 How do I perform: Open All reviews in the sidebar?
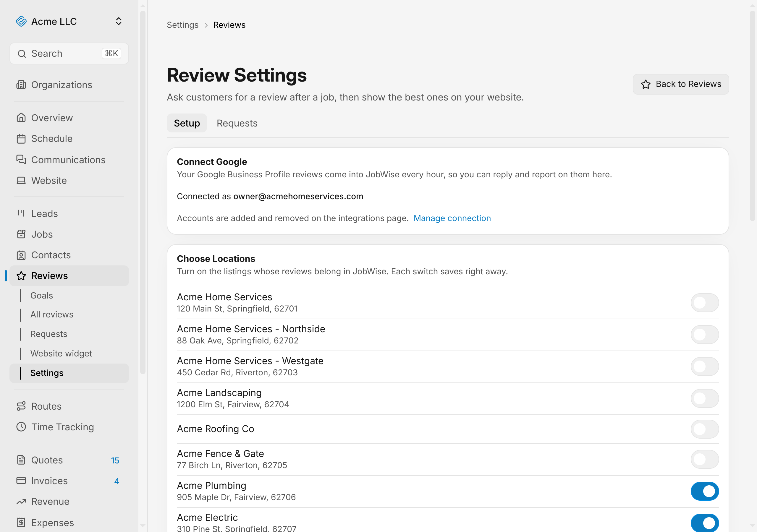click(x=52, y=314)
